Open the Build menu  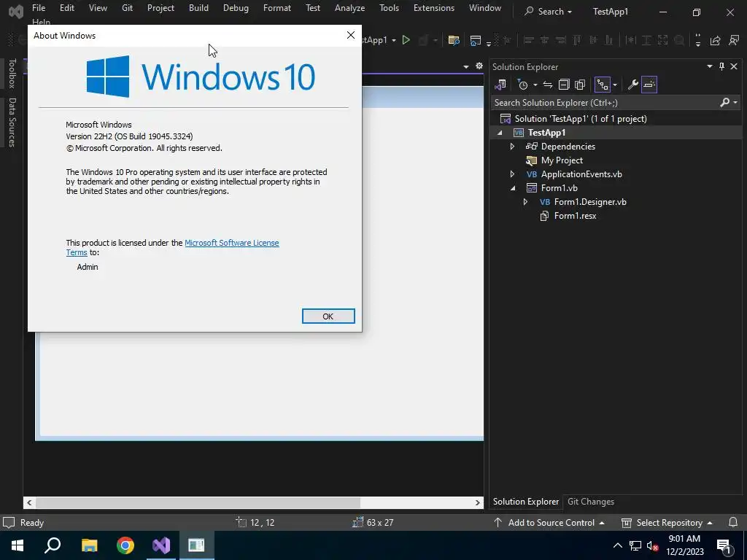(198, 8)
